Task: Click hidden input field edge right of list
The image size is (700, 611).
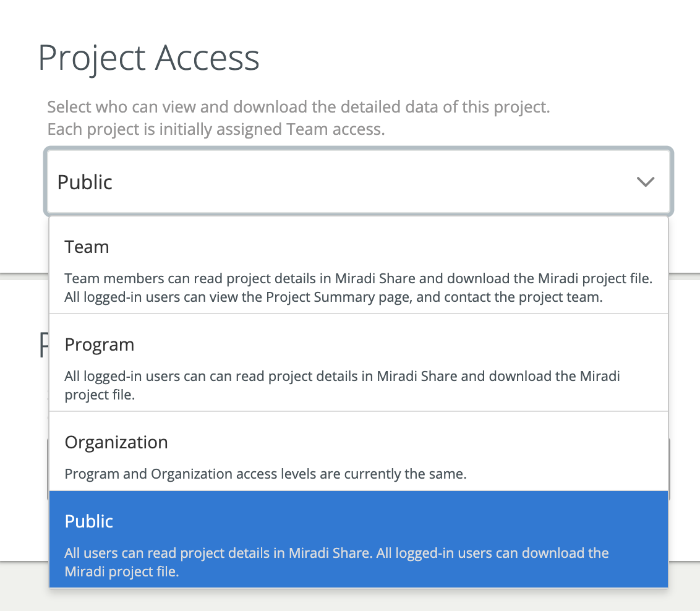Action: coord(670,469)
